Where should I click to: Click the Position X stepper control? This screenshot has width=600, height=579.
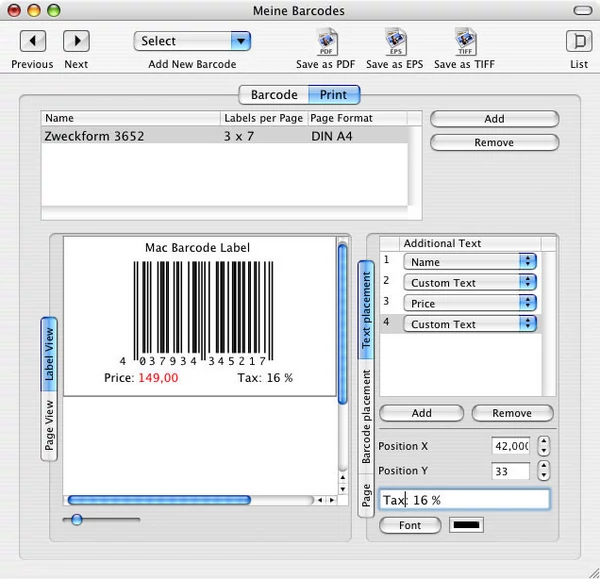point(543,446)
